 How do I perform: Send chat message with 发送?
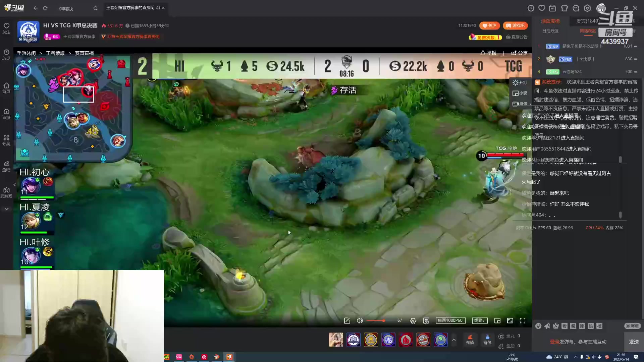(x=634, y=342)
